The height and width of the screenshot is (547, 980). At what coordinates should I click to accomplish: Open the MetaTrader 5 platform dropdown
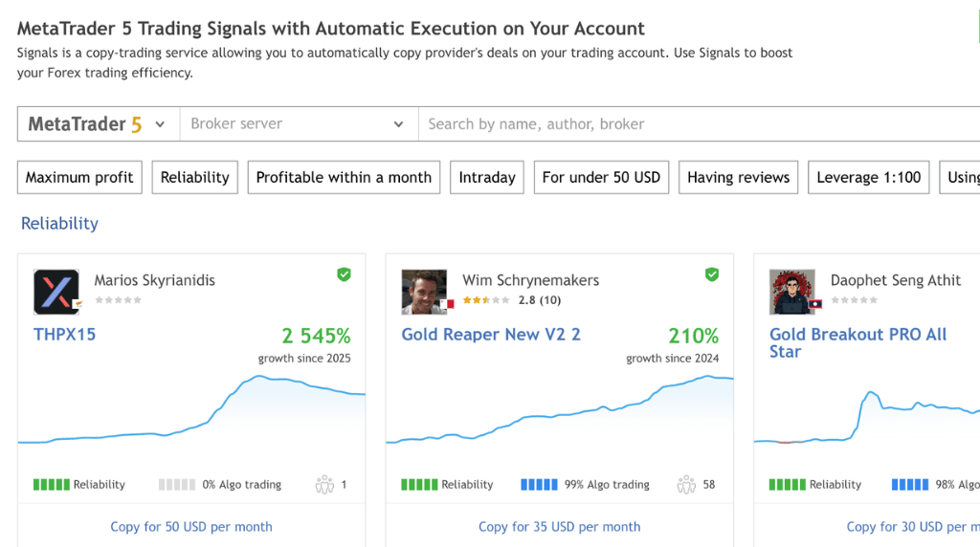(99, 123)
